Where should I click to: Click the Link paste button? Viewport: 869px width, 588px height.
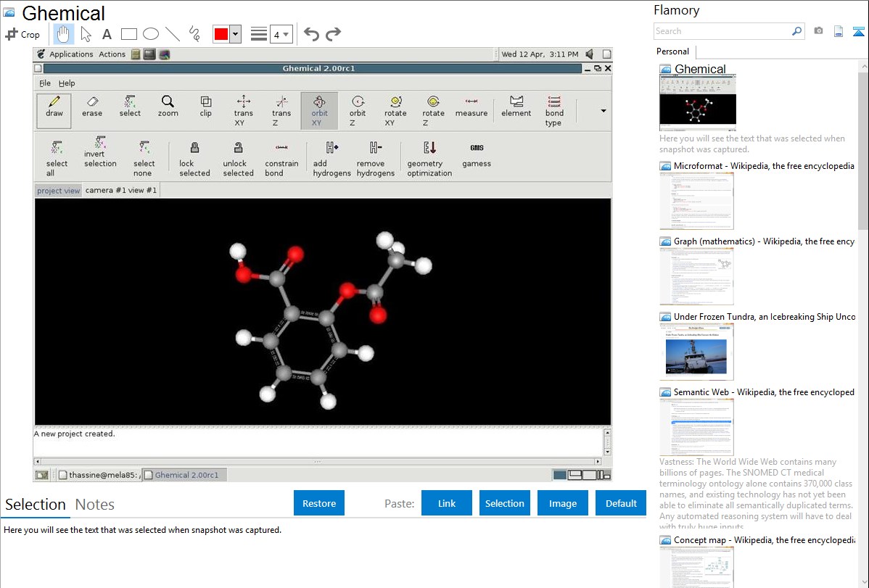pos(447,503)
